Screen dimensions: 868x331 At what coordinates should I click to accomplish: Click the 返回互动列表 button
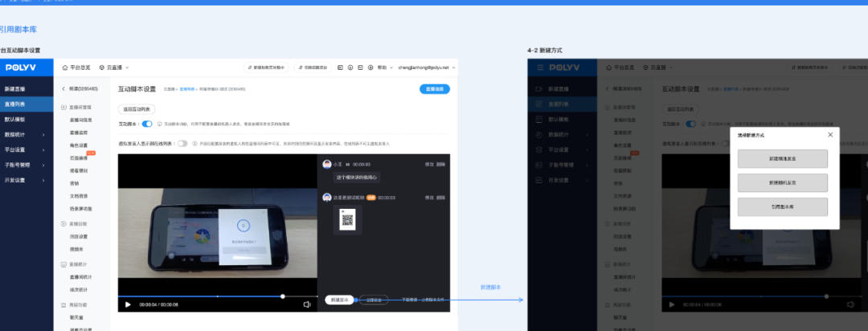click(x=137, y=108)
